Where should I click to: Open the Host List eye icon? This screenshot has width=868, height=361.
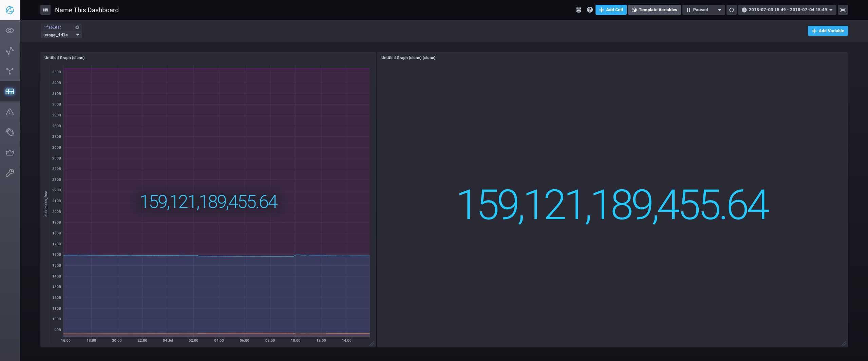[x=10, y=30]
